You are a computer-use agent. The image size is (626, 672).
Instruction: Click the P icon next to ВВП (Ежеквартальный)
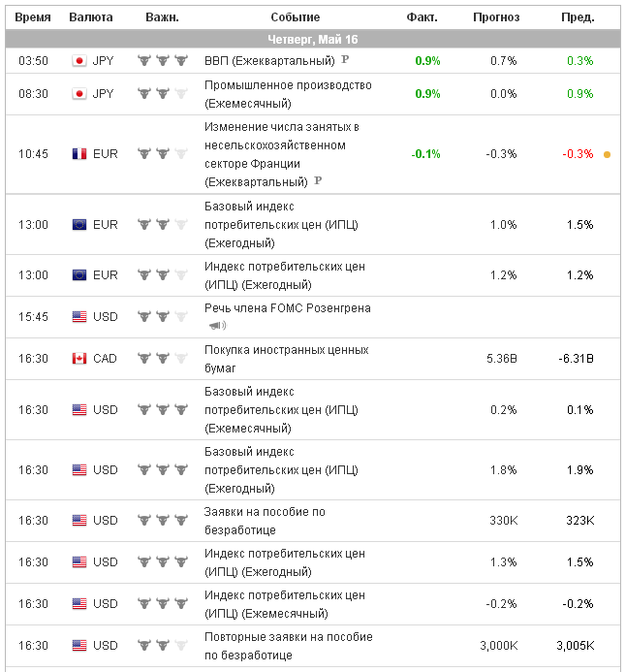point(345,60)
